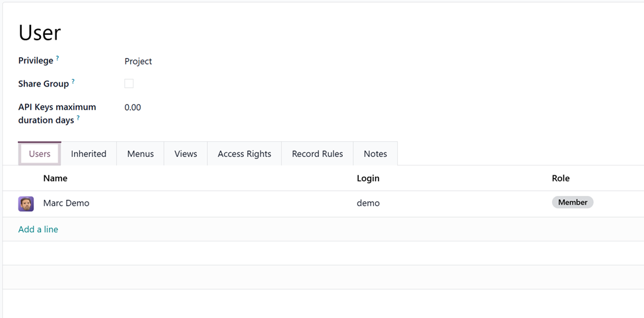Image resolution: width=644 pixels, height=318 pixels.
Task: Click the User group name title field
Action: (40, 32)
